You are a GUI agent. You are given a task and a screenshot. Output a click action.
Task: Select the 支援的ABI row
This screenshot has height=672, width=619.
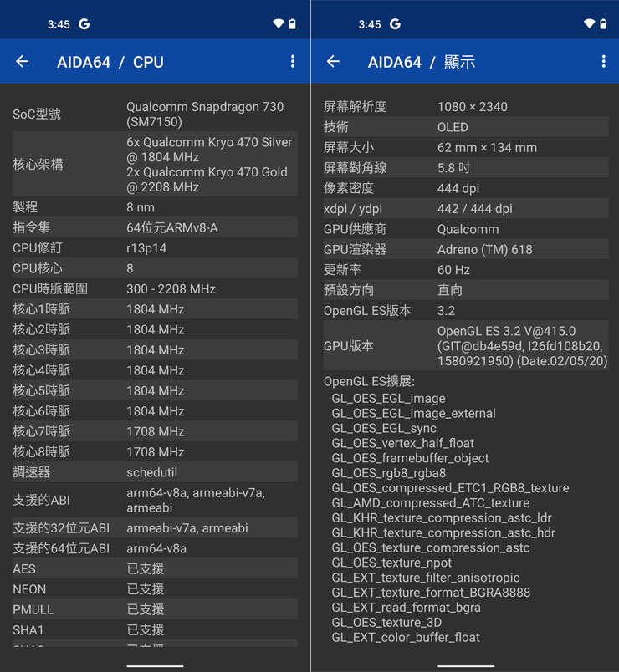155,500
